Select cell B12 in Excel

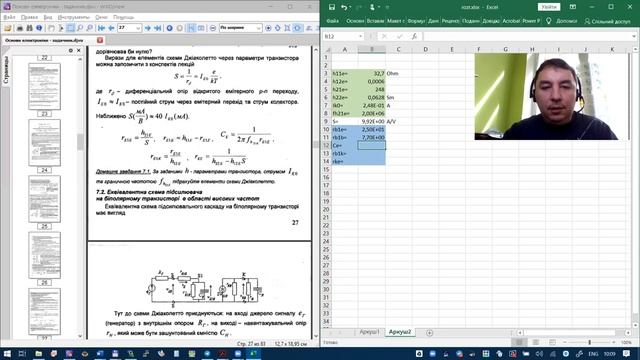(x=371, y=145)
